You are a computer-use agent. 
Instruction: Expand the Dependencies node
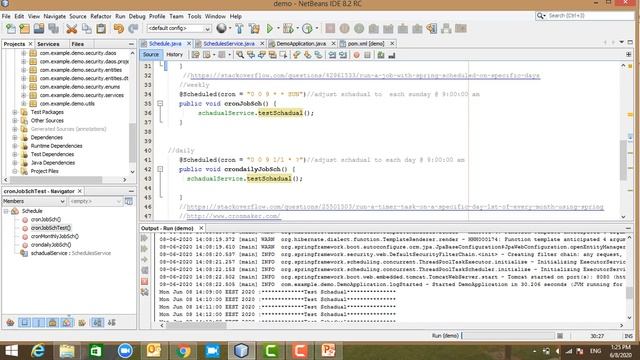click(15, 138)
